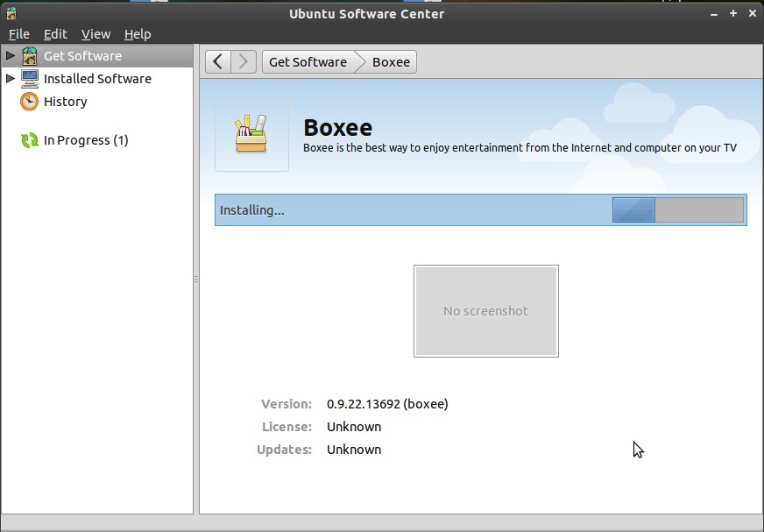Click the In Progress refresh icon
This screenshot has height=532, width=764.
(29, 140)
